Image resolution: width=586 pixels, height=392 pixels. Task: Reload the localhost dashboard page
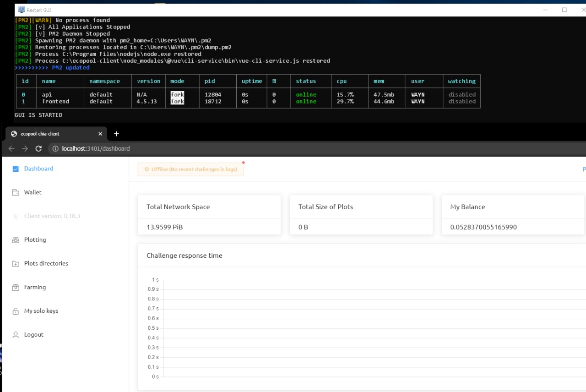coord(38,148)
